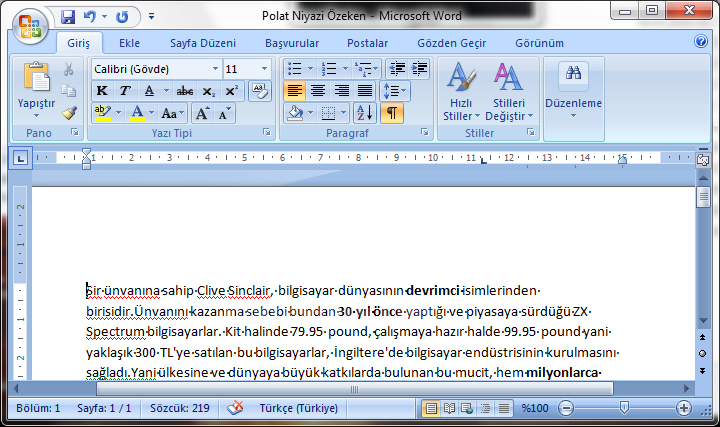Click the Office button

30,27
